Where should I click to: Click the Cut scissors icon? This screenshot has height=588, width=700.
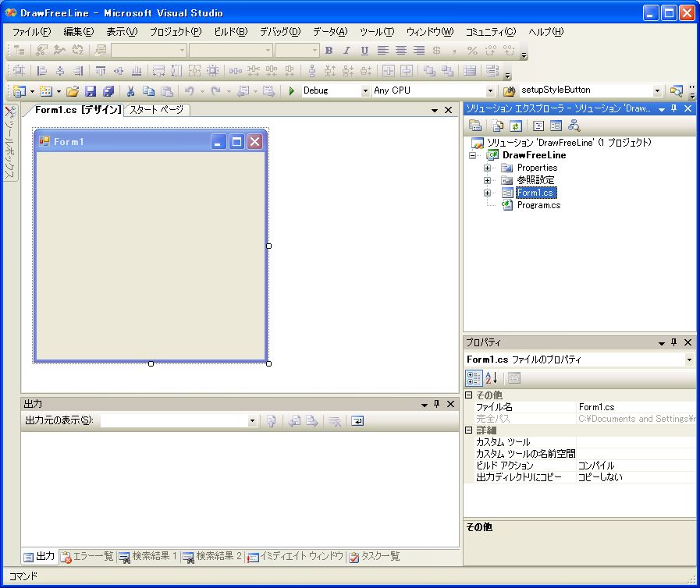coord(130,91)
